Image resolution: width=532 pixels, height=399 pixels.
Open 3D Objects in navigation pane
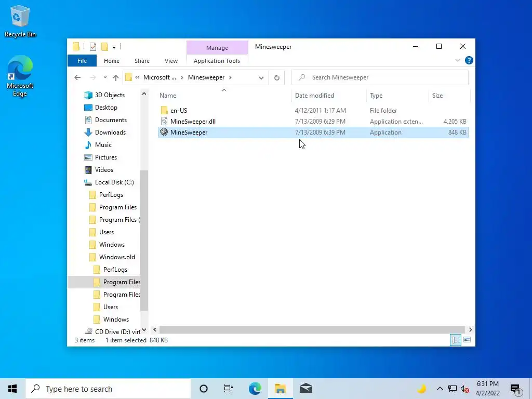[x=104, y=95]
